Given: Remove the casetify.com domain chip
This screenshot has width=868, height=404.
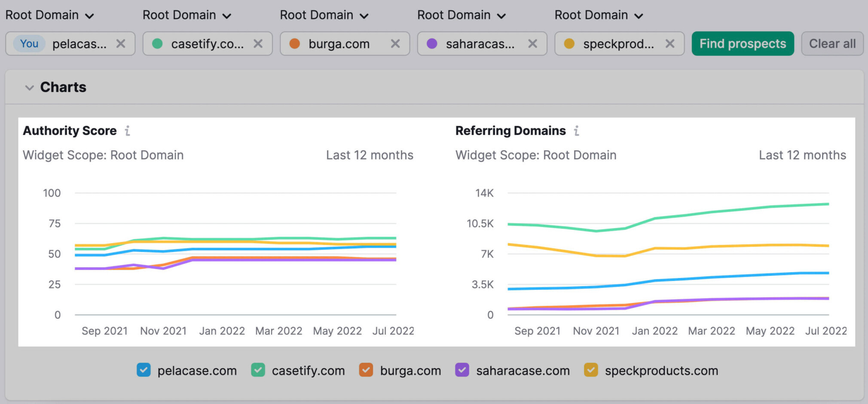Looking at the screenshot, I should pos(258,44).
